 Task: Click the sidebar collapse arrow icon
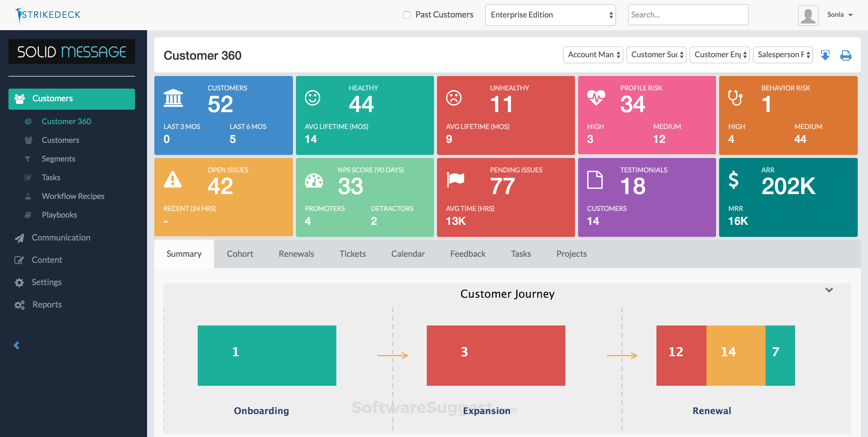tap(17, 345)
